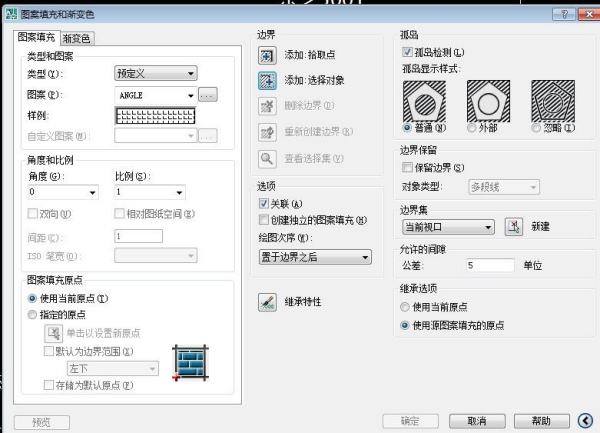The height and width of the screenshot is (433, 600).
Task: Click the 取消 button
Action: 477,421
